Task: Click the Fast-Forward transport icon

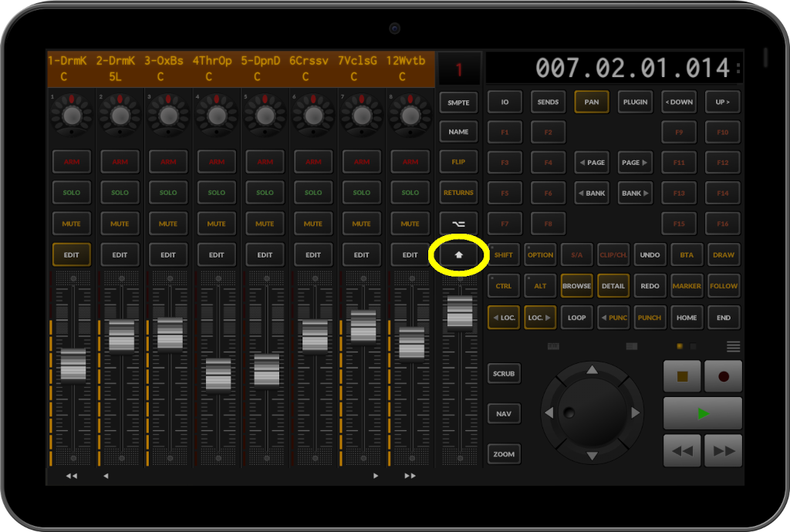Action: coord(723,450)
